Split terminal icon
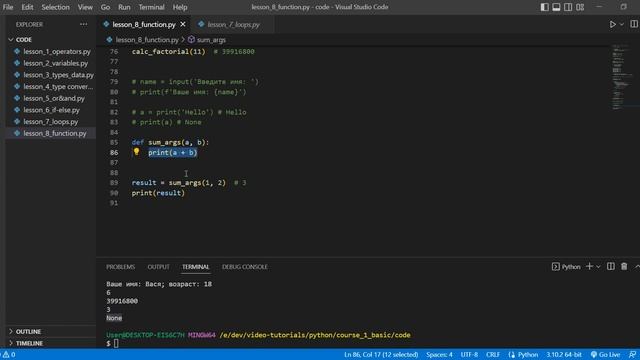This screenshot has height=360, width=640. click(611, 267)
